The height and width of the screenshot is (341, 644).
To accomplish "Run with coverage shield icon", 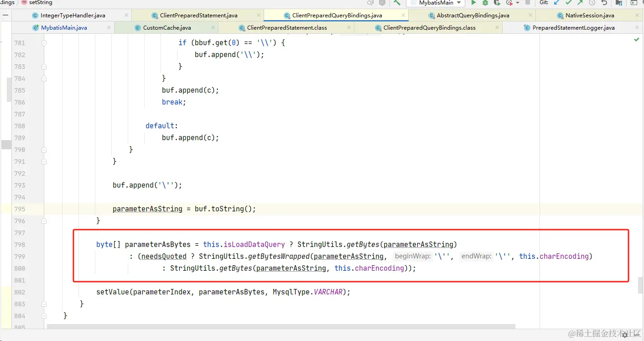I will pos(497,3).
